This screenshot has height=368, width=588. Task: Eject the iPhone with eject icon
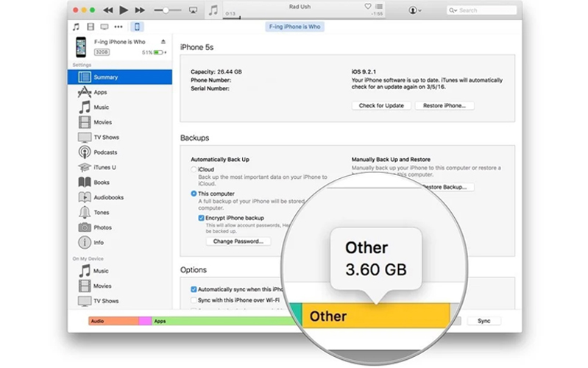(x=163, y=42)
